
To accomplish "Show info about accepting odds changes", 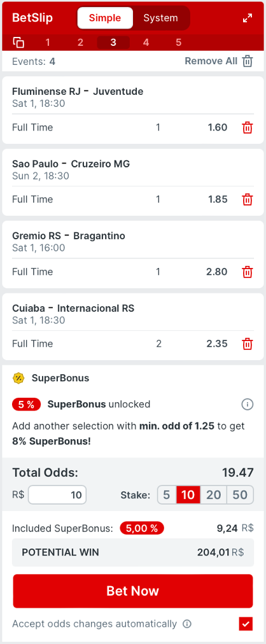I will pyautogui.click(x=187, y=624).
